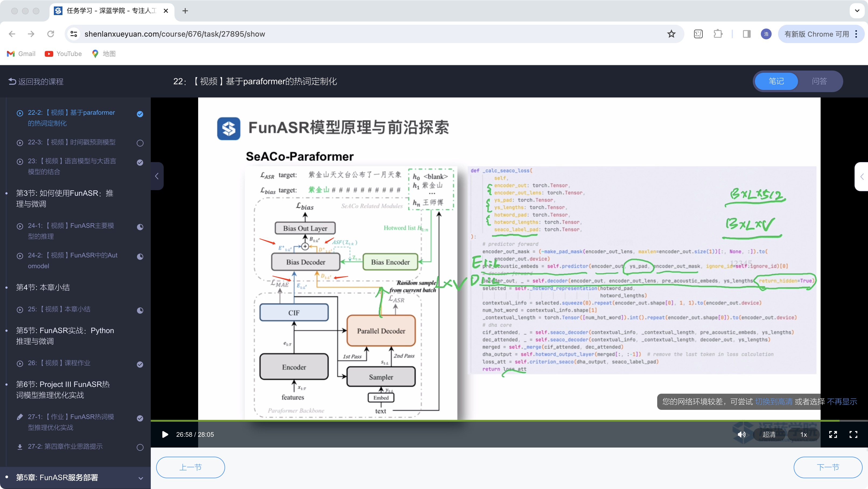Select section 第4节: 本章小结

click(x=43, y=288)
